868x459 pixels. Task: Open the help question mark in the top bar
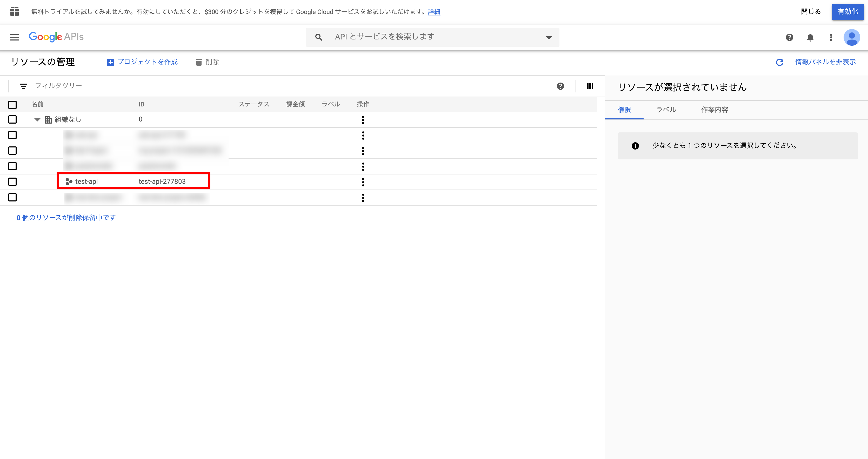790,37
